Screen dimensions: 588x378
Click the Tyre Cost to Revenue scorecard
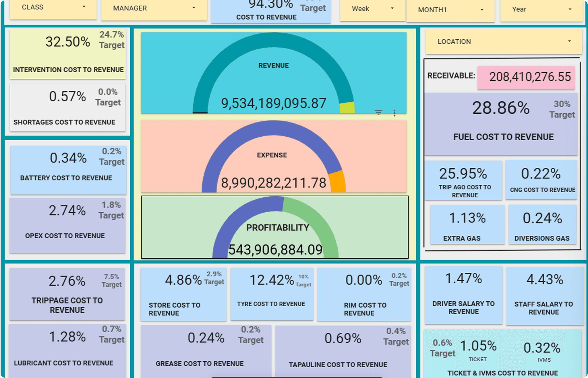pyautogui.click(x=272, y=294)
